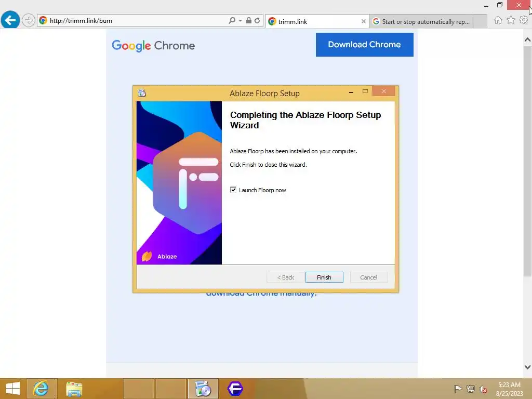Click the Floorp browser taskbar icon
Screen dimensions: 532x399
(235, 389)
